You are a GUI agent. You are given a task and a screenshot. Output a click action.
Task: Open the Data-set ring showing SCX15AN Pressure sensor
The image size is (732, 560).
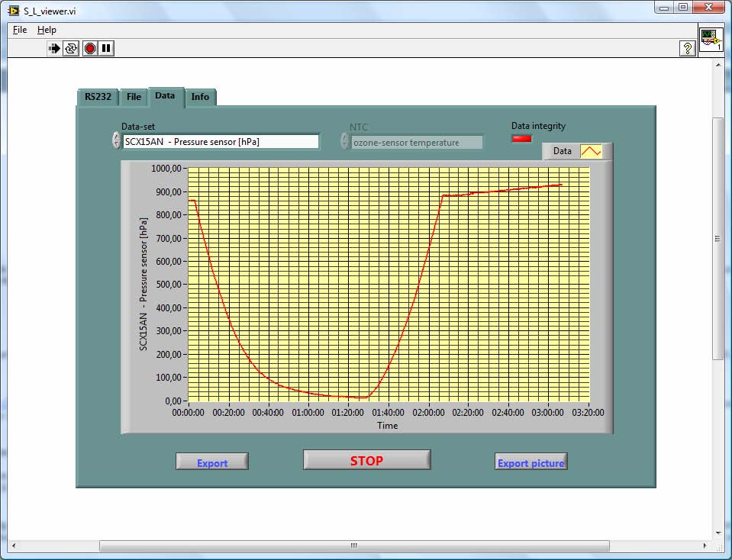coord(221,142)
